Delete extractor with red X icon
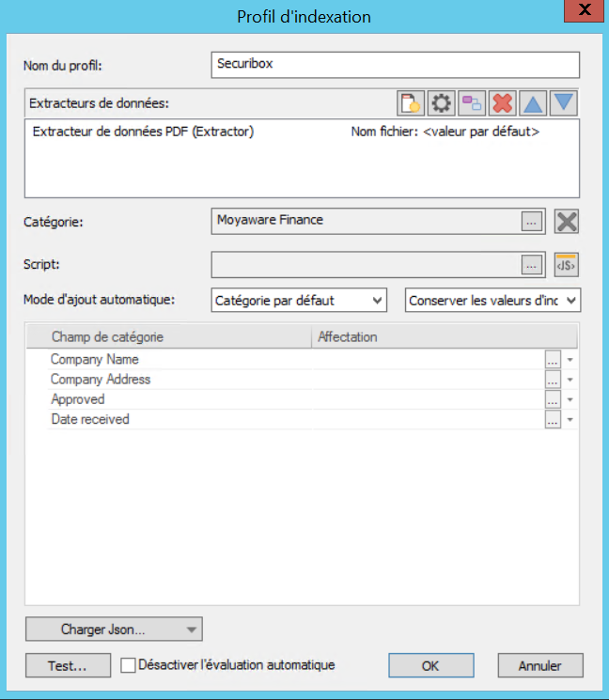The height and width of the screenshot is (700, 609). click(x=502, y=103)
